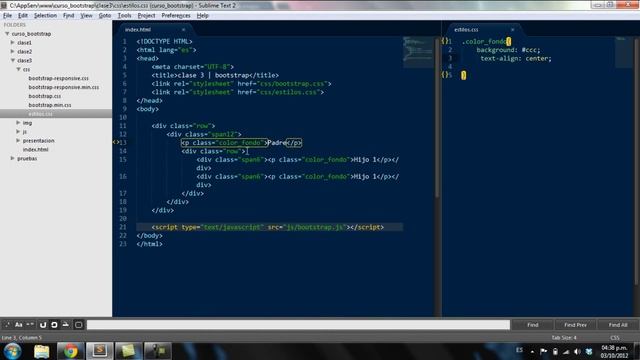Click the brace marker beside estilos.css line 5
This screenshot has width=640, height=360.
444,75
